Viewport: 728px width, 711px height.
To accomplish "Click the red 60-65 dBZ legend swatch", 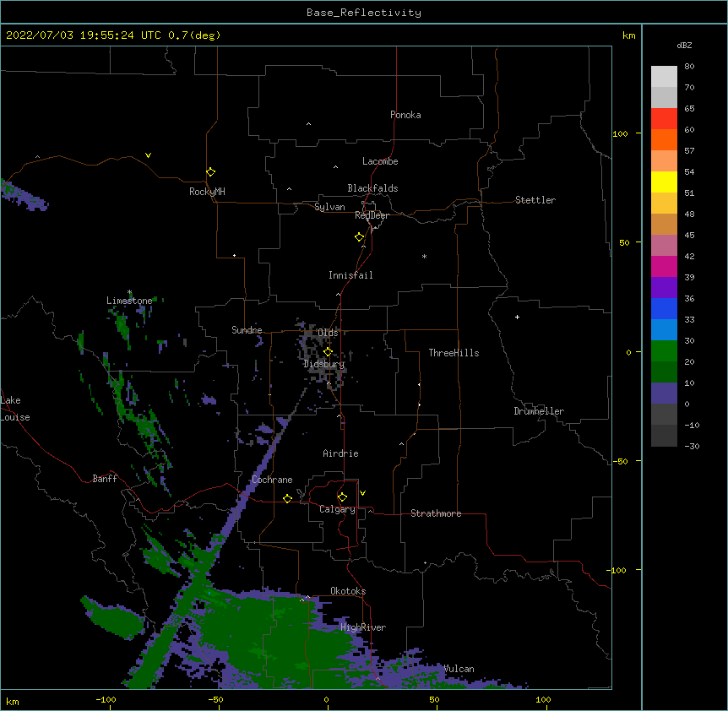I will click(664, 119).
